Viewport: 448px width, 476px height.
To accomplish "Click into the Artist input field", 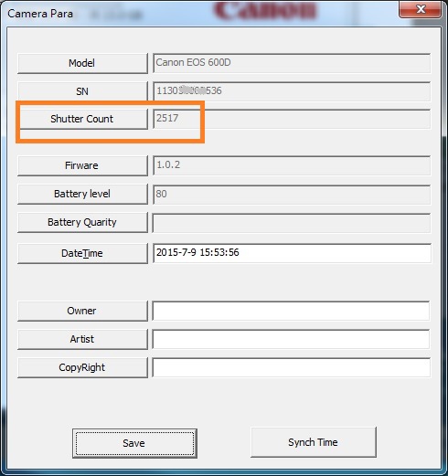I will point(291,339).
